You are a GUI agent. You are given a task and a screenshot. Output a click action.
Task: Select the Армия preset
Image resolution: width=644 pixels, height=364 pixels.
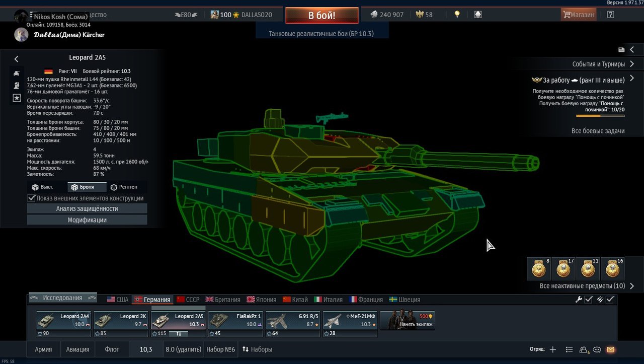coord(43,349)
